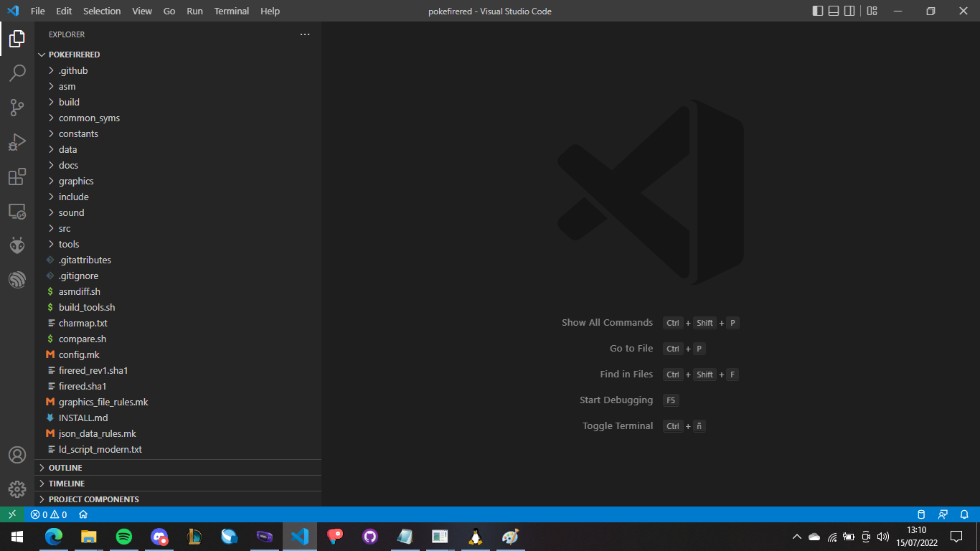The image size is (980, 551).
Task: Open the Search view in activity bar
Action: (x=17, y=73)
